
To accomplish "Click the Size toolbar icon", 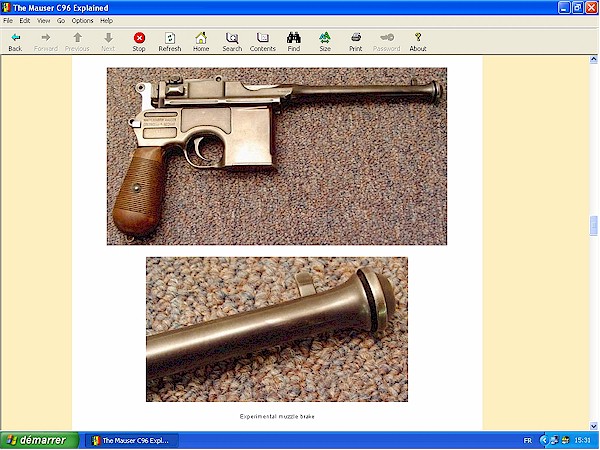I will tap(325, 42).
